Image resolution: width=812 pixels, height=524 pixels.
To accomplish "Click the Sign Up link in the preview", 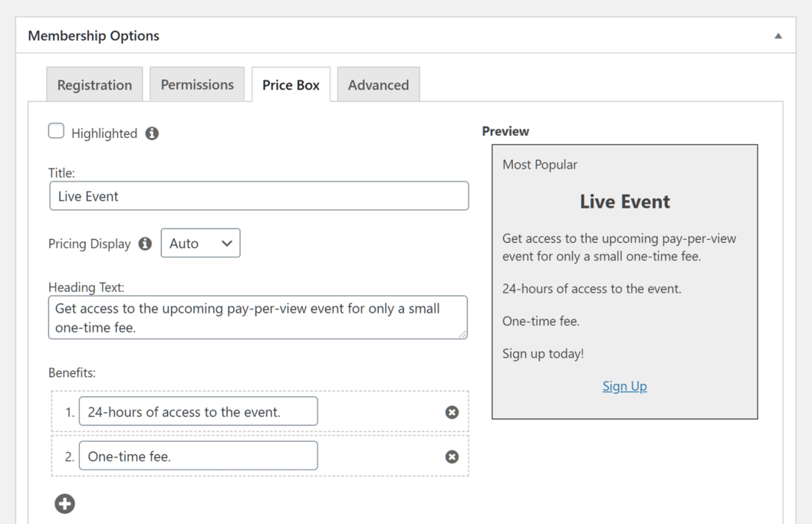I will [624, 386].
